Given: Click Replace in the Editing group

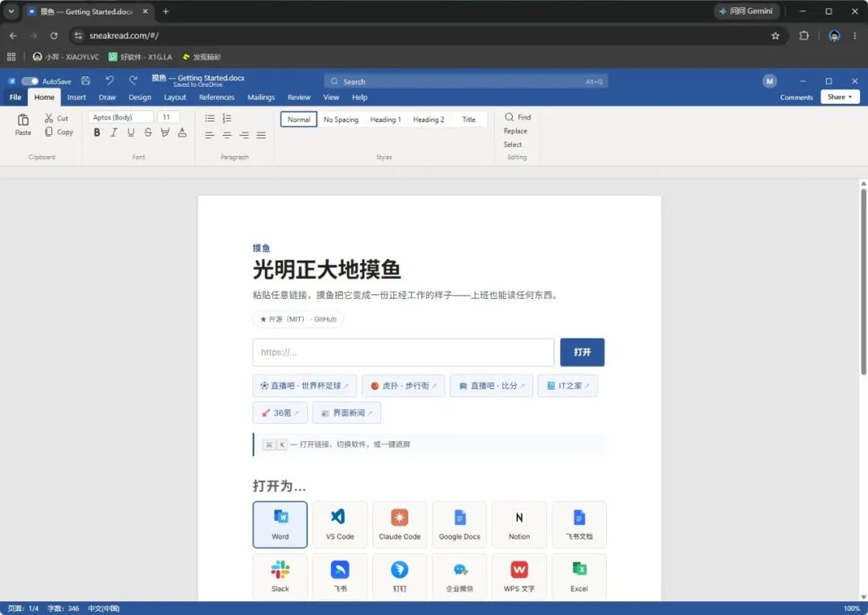Looking at the screenshot, I should click(515, 131).
